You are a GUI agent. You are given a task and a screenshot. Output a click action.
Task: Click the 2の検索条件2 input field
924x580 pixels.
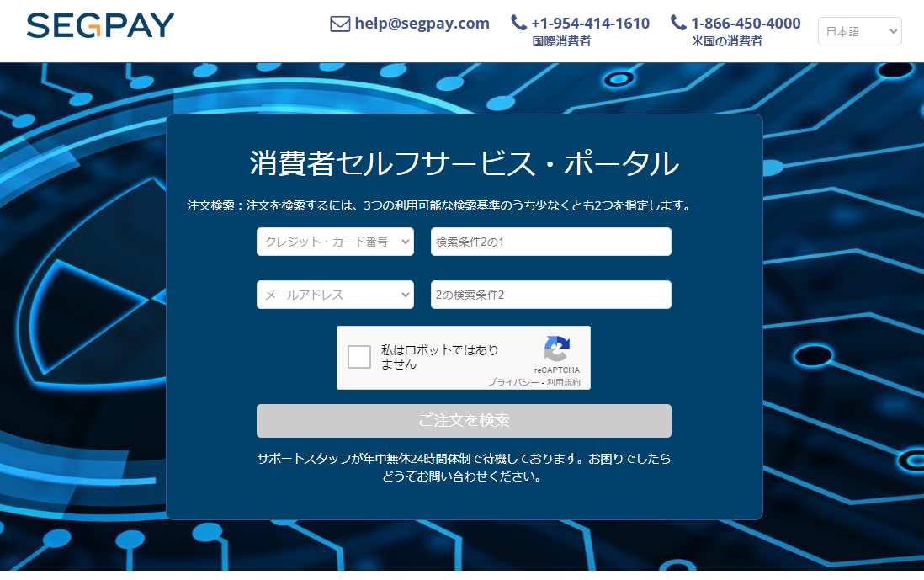pyautogui.click(x=550, y=295)
